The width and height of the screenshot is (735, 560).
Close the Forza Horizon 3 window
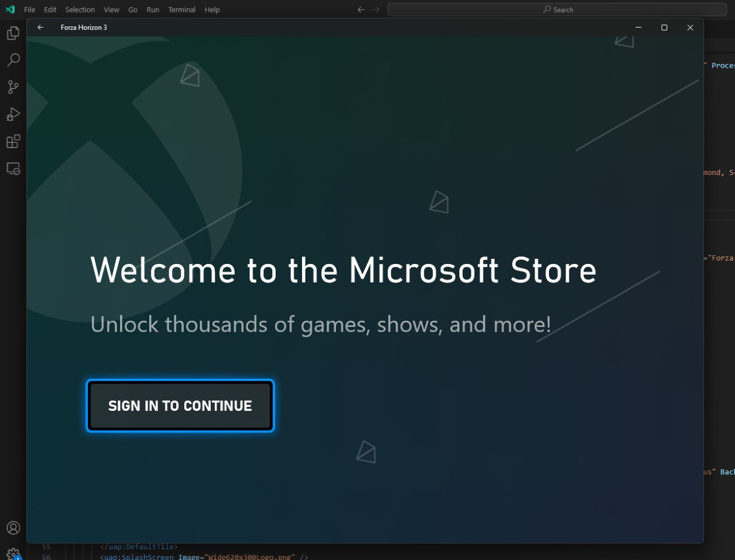(x=690, y=28)
